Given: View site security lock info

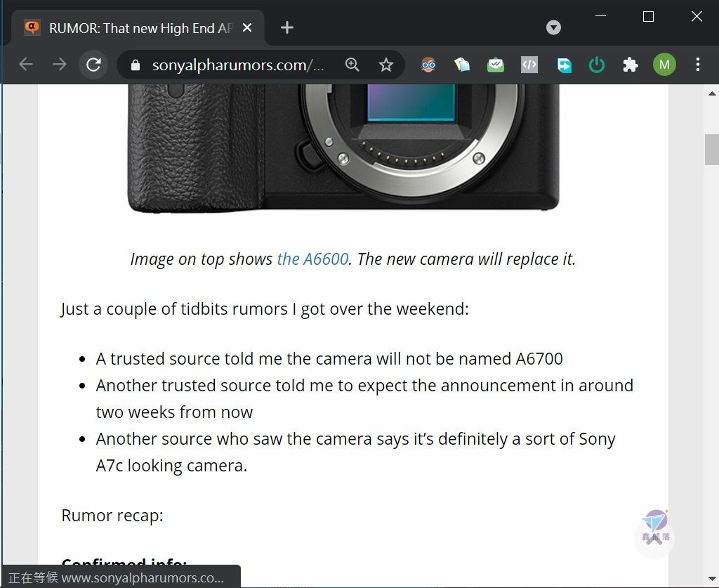Looking at the screenshot, I should [136, 65].
